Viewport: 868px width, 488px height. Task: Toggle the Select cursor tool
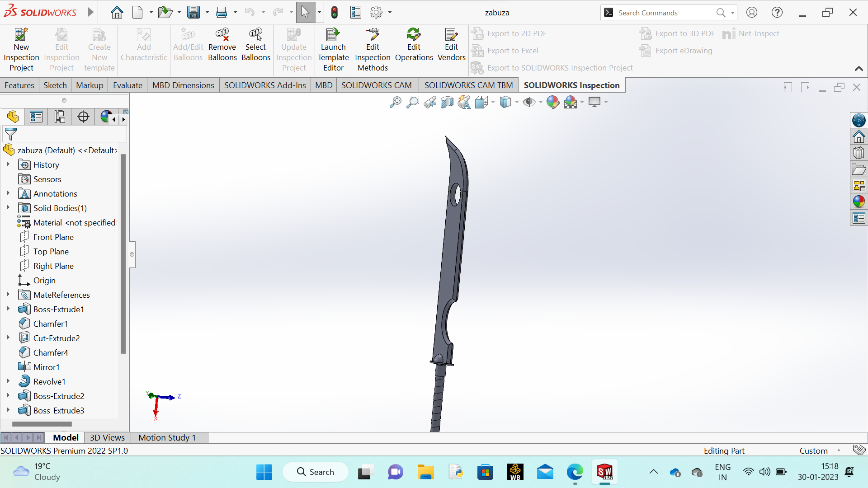306,12
